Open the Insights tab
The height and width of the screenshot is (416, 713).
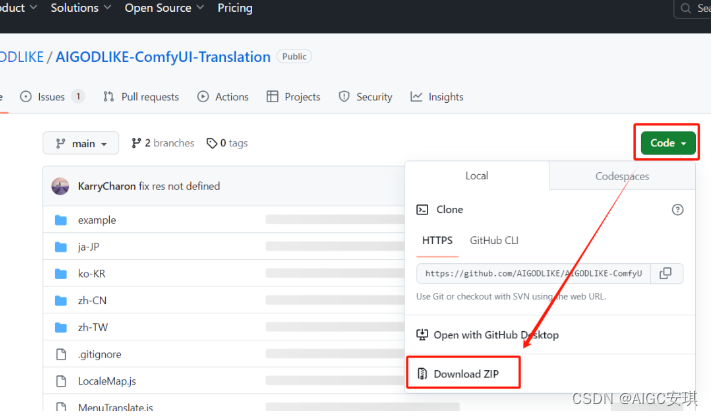click(437, 97)
